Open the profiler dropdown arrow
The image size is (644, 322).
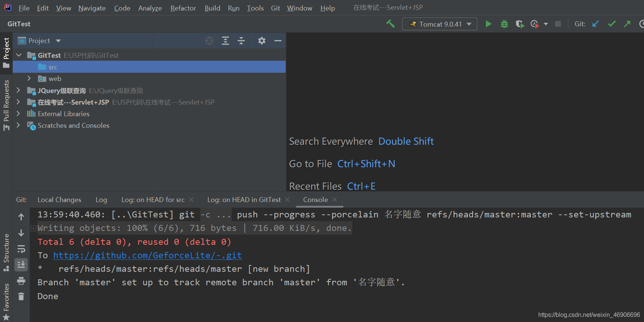pyautogui.click(x=546, y=24)
